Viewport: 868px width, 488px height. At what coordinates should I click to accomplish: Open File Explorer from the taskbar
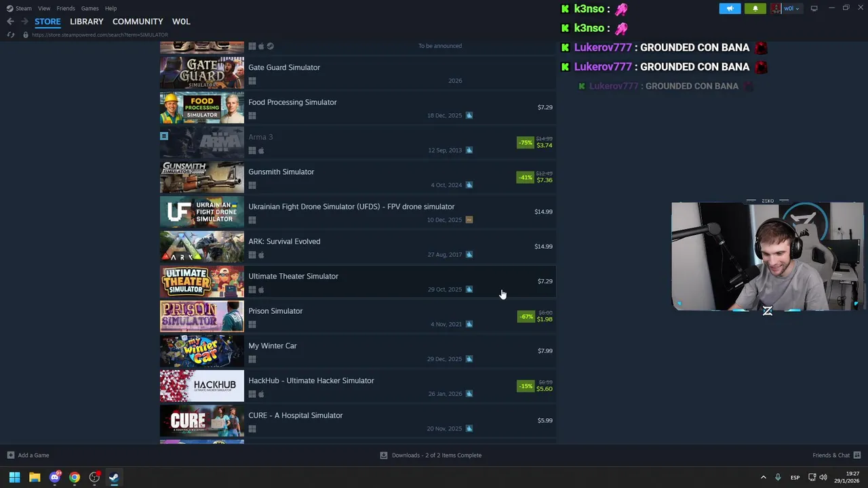point(35,477)
